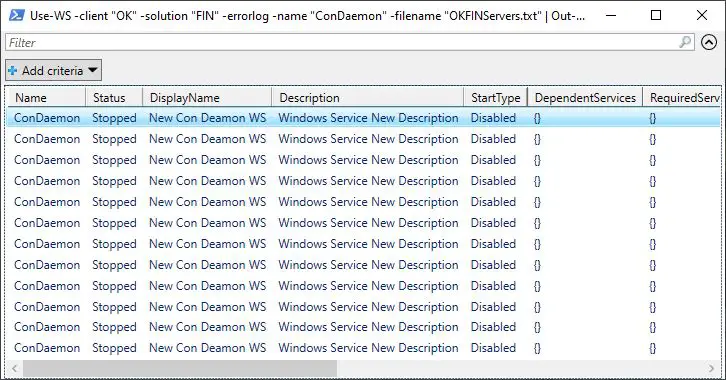The image size is (726, 380).
Task: Select the last visible ConDaemon row
Action: (x=363, y=348)
